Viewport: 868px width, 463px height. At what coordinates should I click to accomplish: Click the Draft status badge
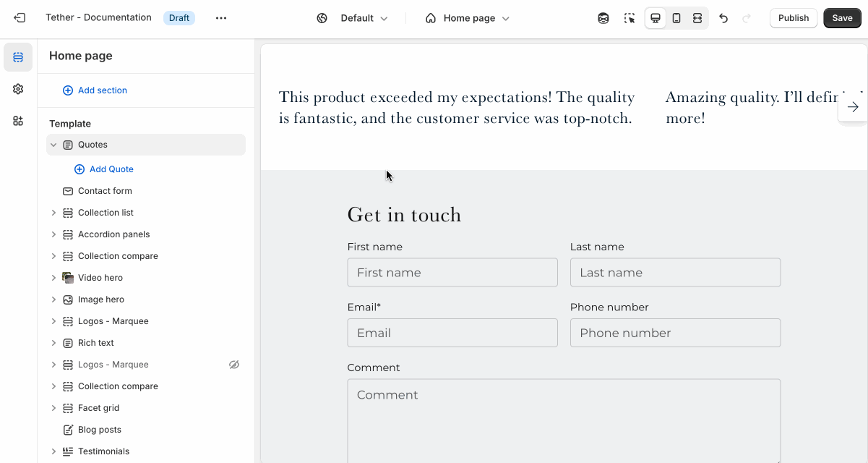[x=179, y=18]
